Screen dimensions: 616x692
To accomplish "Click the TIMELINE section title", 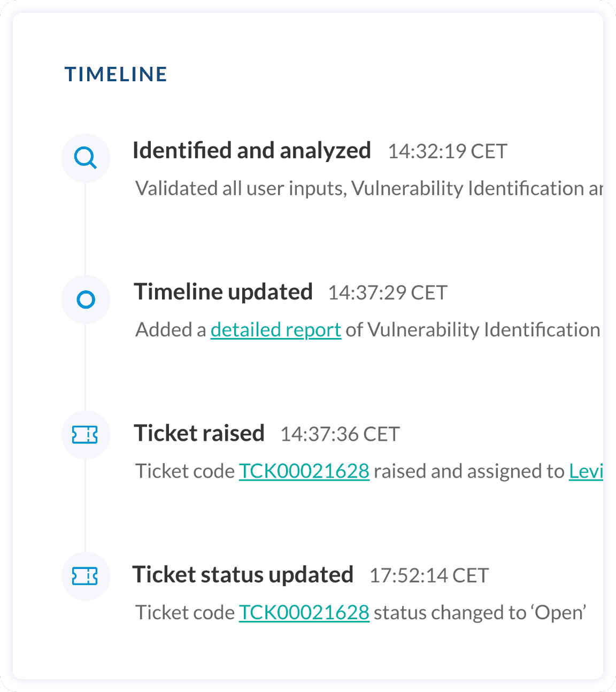I will click(x=116, y=74).
